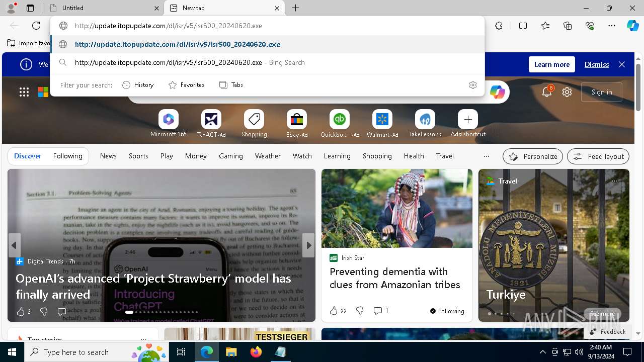
Task: Open File Explorer from the taskbar
Action: (x=231, y=352)
